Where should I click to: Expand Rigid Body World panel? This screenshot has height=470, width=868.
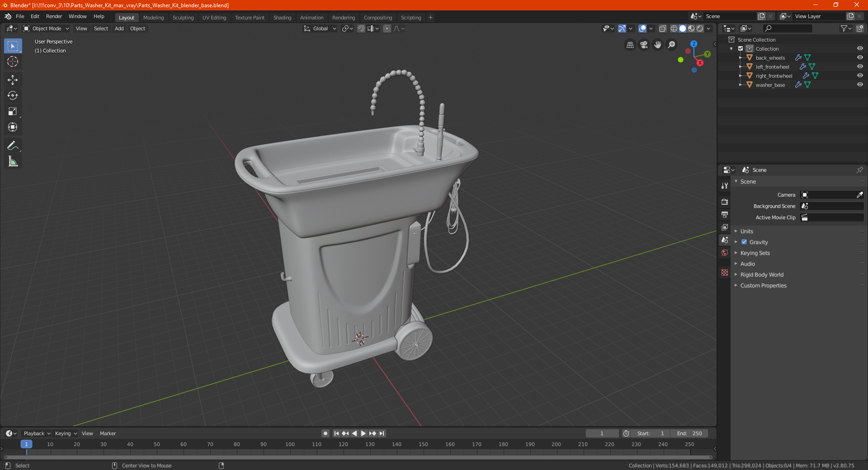[762, 274]
